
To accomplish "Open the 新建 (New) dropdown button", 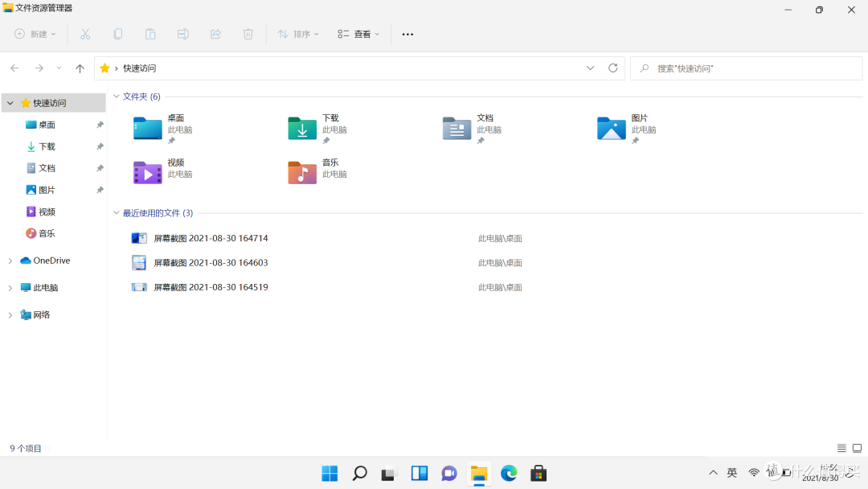I will point(35,35).
